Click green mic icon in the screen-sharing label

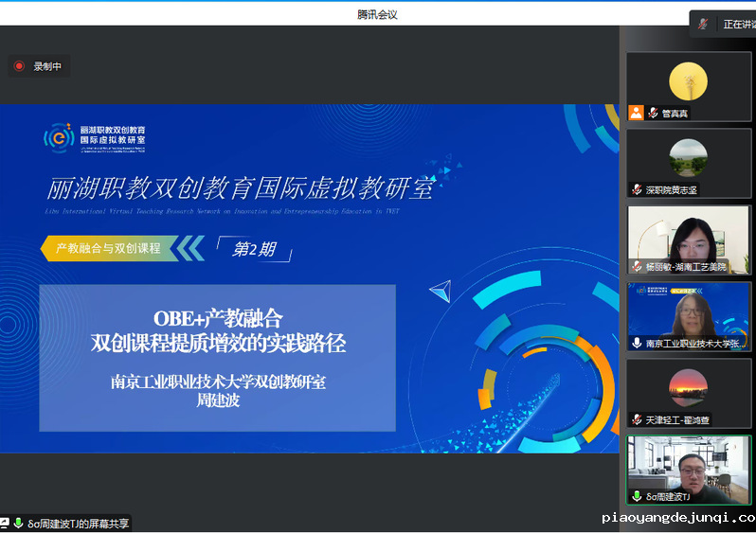point(18,523)
